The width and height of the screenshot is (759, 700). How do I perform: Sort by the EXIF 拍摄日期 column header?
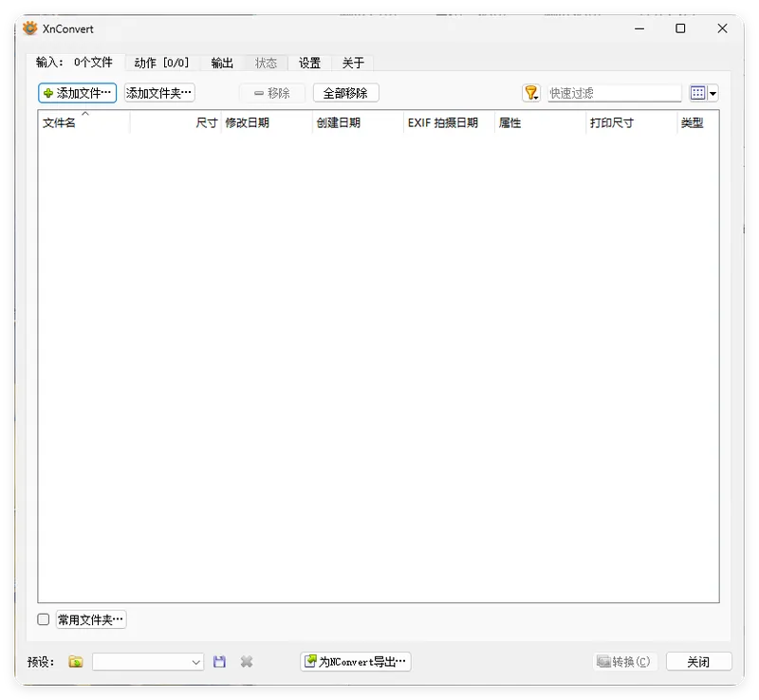(x=449, y=123)
